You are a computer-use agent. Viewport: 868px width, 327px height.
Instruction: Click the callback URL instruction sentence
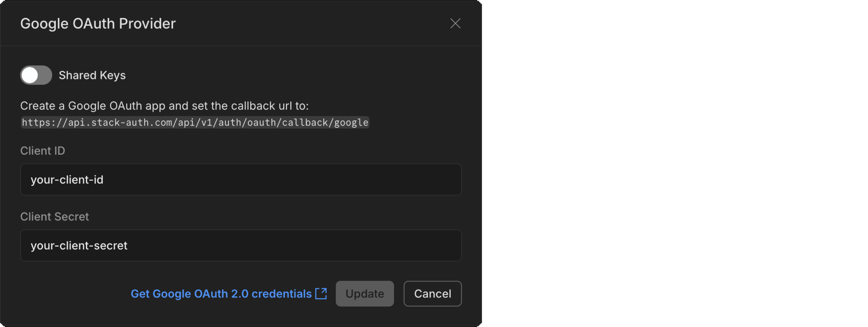pos(165,105)
